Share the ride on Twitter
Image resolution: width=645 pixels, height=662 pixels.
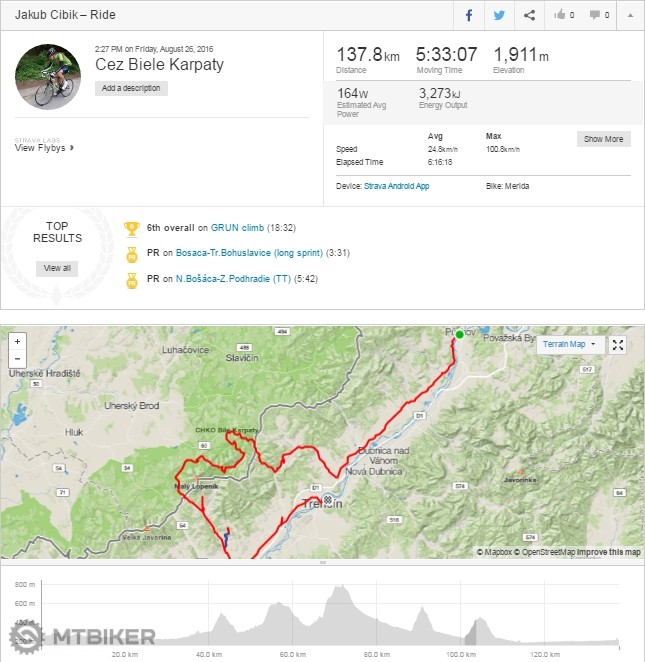click(499, 15)
